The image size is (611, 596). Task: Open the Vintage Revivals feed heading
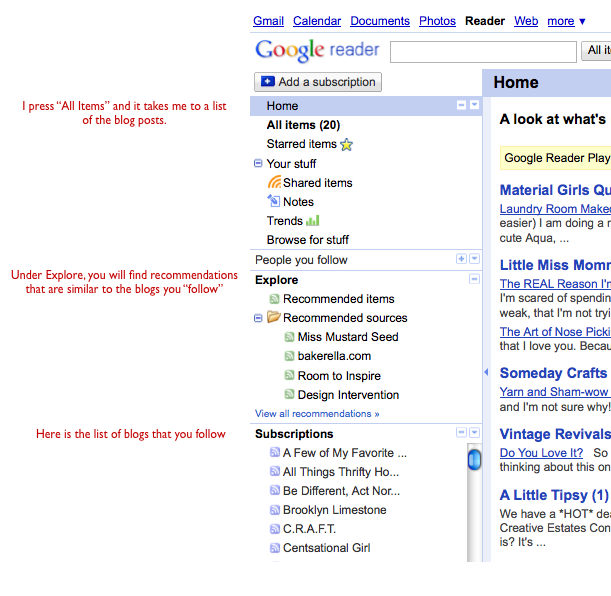coord(555,434)
